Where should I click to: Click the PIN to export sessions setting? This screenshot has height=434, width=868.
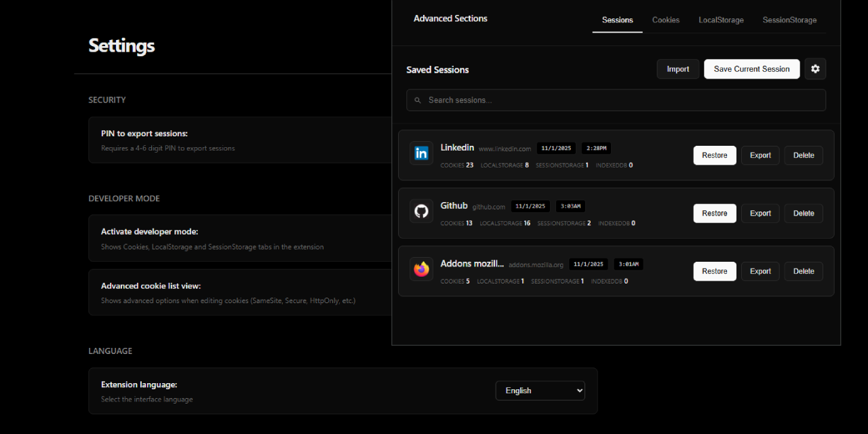click(x=144, y=134)
